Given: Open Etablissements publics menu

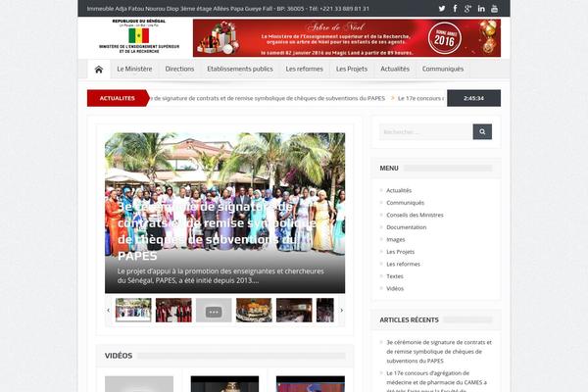Looking at the screenshot, I should point(240,69).
